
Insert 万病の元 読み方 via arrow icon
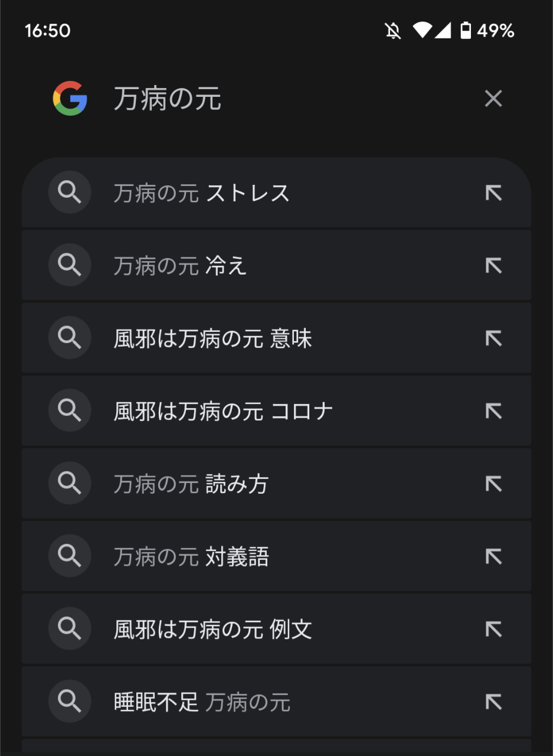[493, 484]
